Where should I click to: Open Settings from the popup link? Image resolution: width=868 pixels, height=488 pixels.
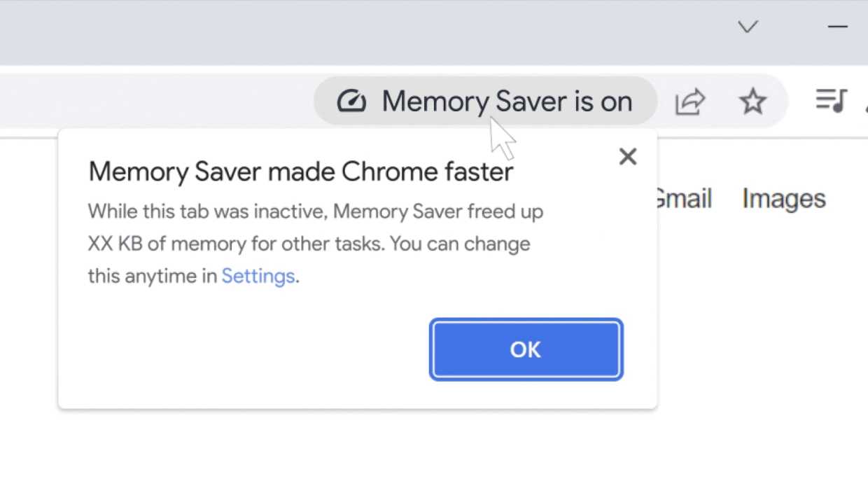click(258, 276)
